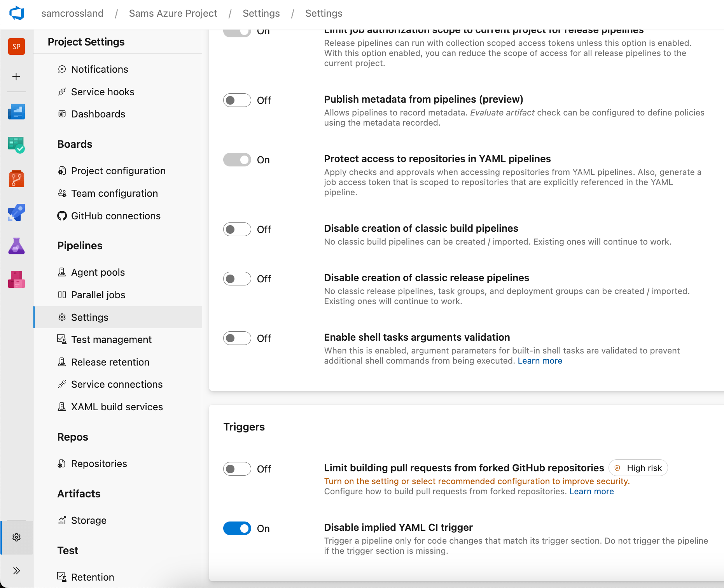Turn off Disable implied YAML CI trigger
The height and width of the screenshot is (588, 724).
(237, 528)
